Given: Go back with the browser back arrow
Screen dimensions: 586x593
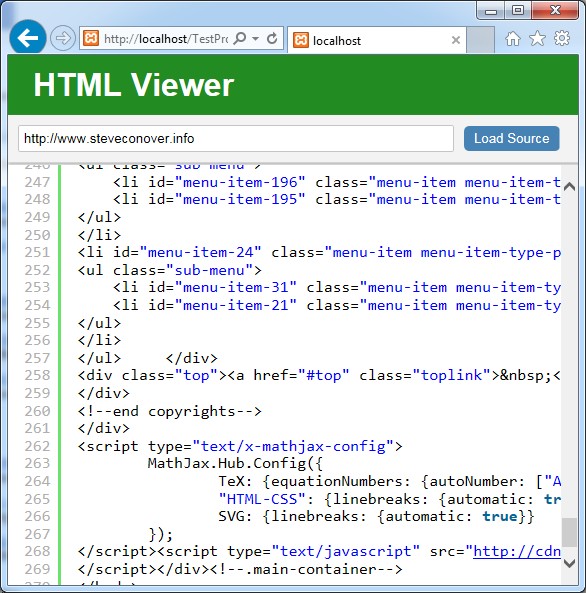Looking at the screenshot, I should (x=28, y=38).
